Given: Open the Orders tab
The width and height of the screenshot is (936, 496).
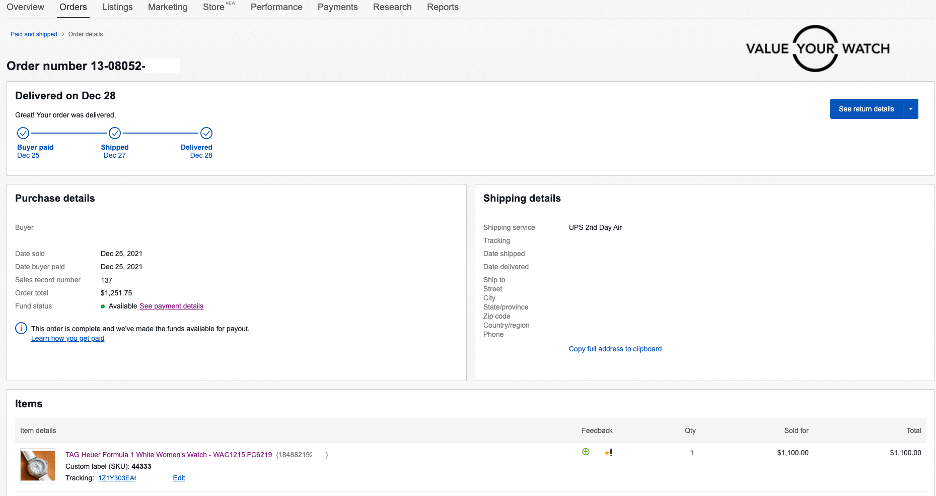Looking at the screenshot, I should coord(73,7).
